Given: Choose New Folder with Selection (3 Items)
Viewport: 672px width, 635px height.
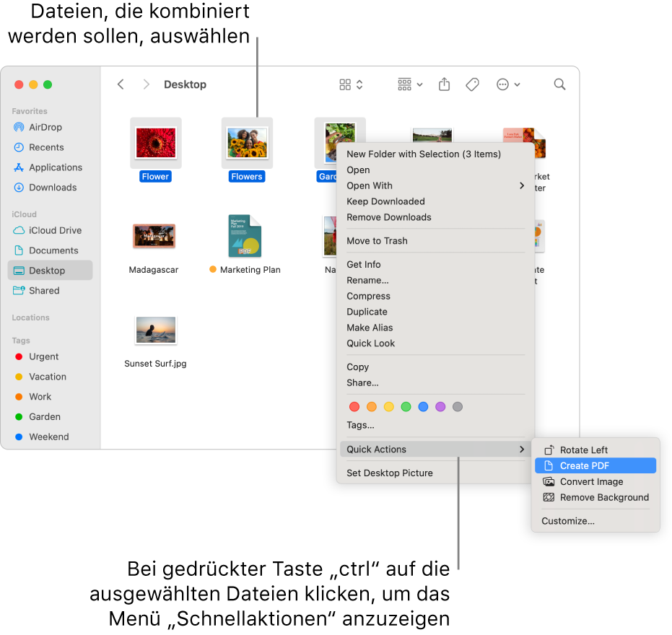Looking at the screenshot, I should 435,154.
